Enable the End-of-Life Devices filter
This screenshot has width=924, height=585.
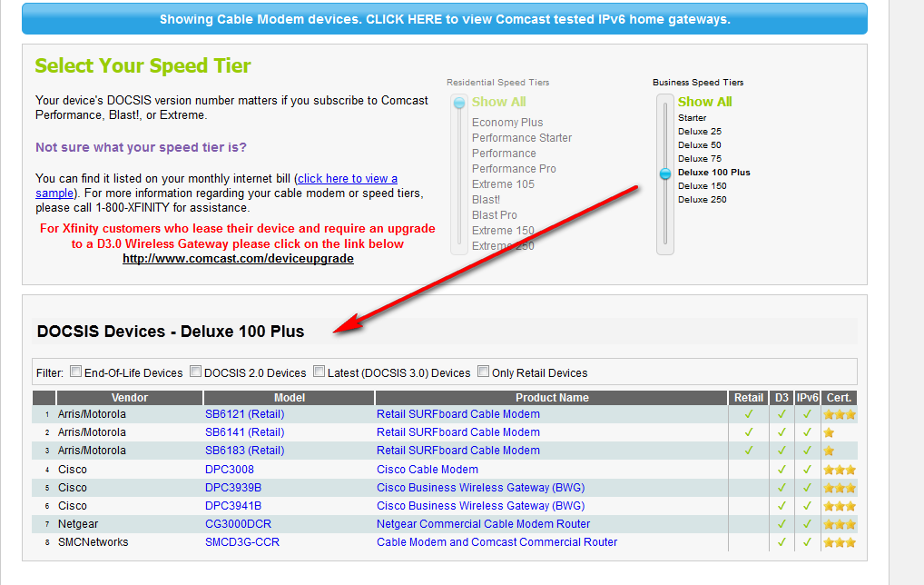[x=76, y=372]
